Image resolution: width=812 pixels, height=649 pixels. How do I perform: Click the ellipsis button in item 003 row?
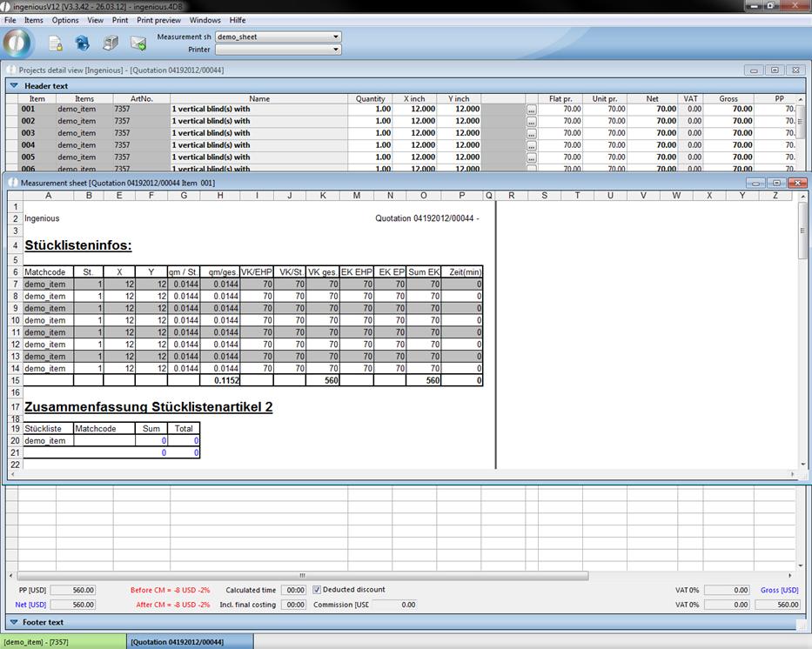531,134
